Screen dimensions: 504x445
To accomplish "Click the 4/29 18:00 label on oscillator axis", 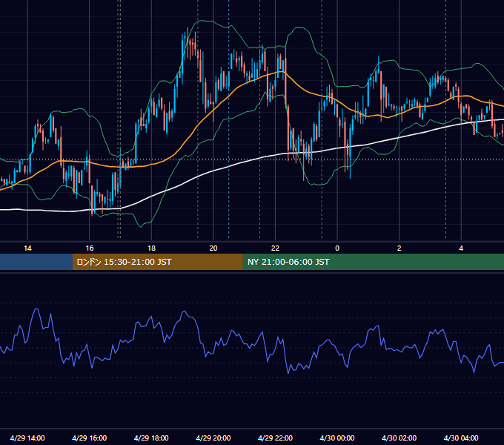I will 151,438.
